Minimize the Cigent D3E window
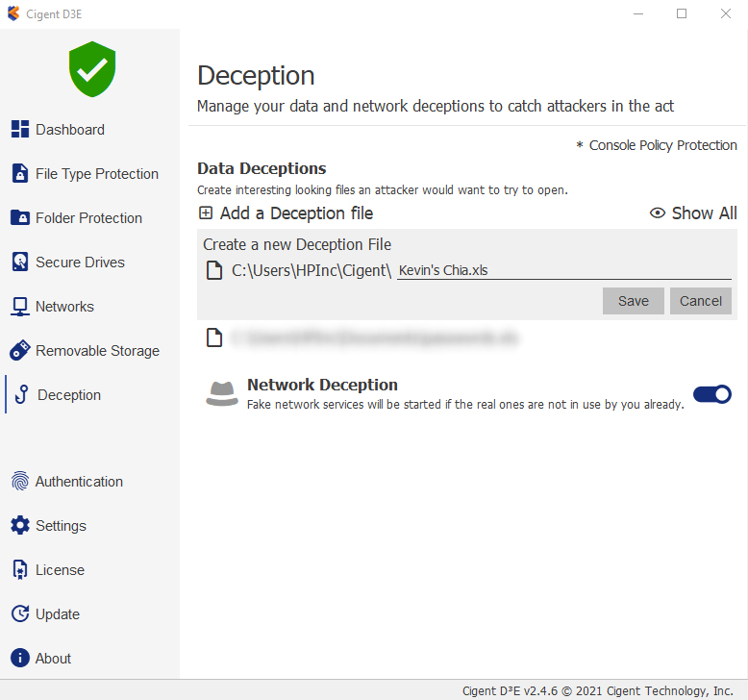748x700 pixels. 638,13
